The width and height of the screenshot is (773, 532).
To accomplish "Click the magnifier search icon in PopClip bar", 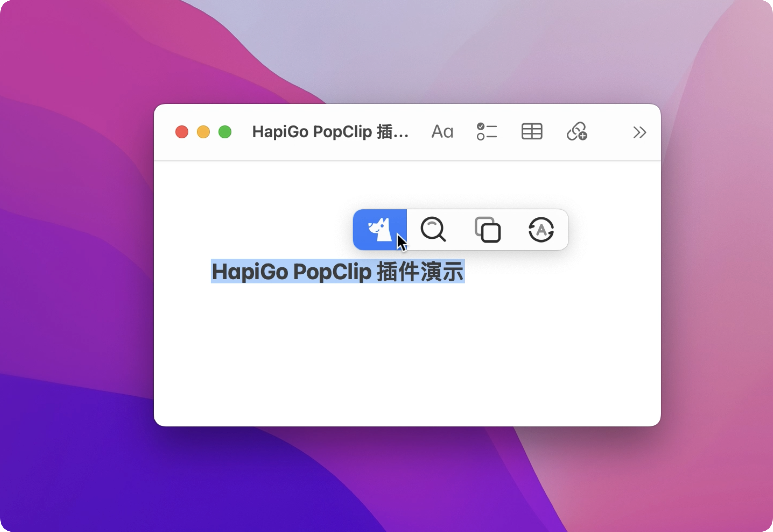I will 433,230.
